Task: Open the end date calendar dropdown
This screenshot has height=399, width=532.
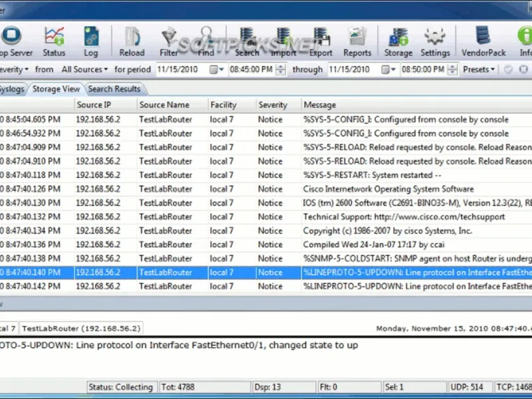Action: pos(389,70)
